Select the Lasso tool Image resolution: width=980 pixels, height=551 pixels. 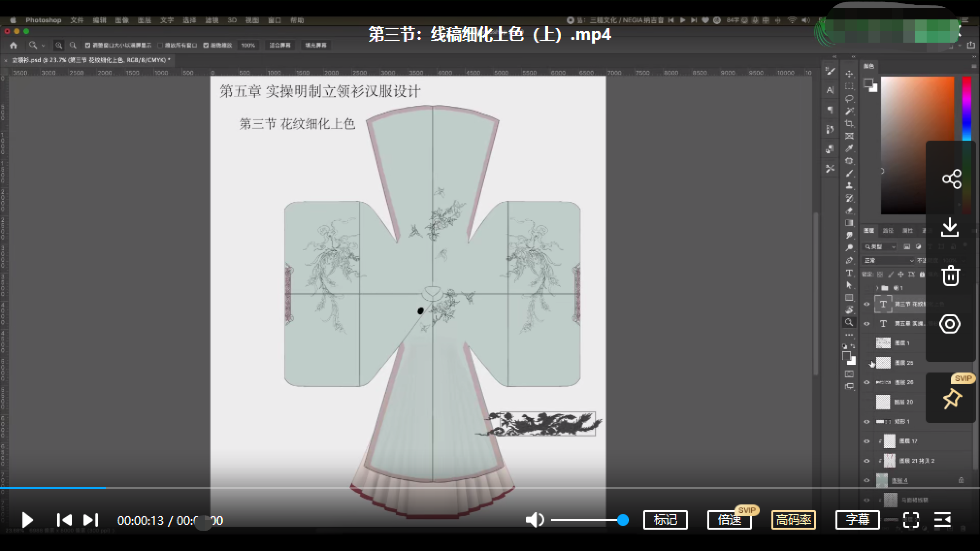pos(849,99)
